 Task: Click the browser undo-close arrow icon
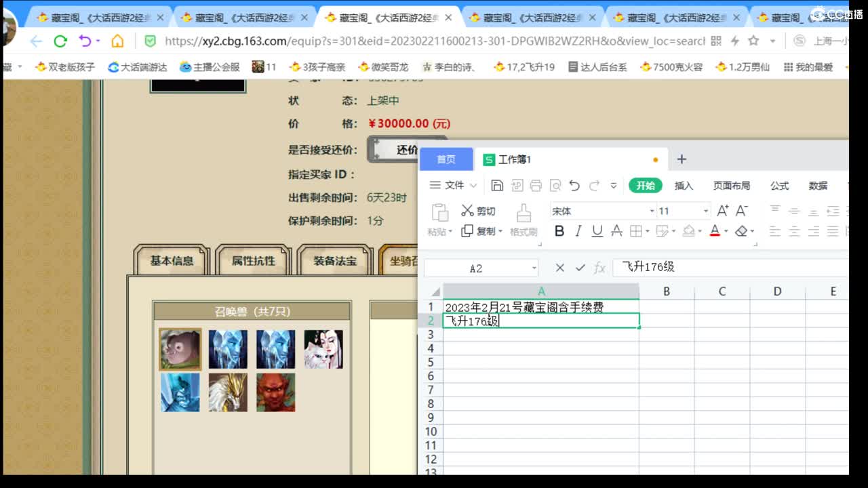pyautogui.click(x=85, y=41)
